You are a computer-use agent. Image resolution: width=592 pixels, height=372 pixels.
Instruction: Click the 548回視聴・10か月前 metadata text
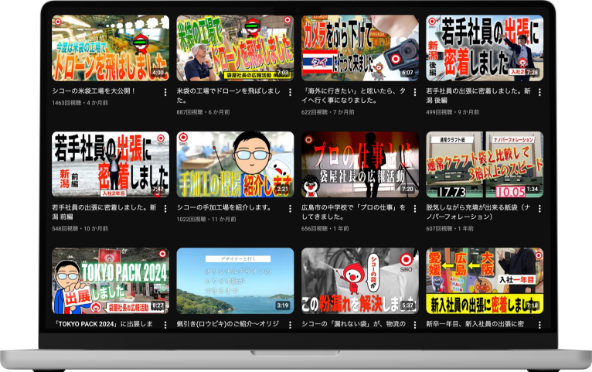(80, 228)
